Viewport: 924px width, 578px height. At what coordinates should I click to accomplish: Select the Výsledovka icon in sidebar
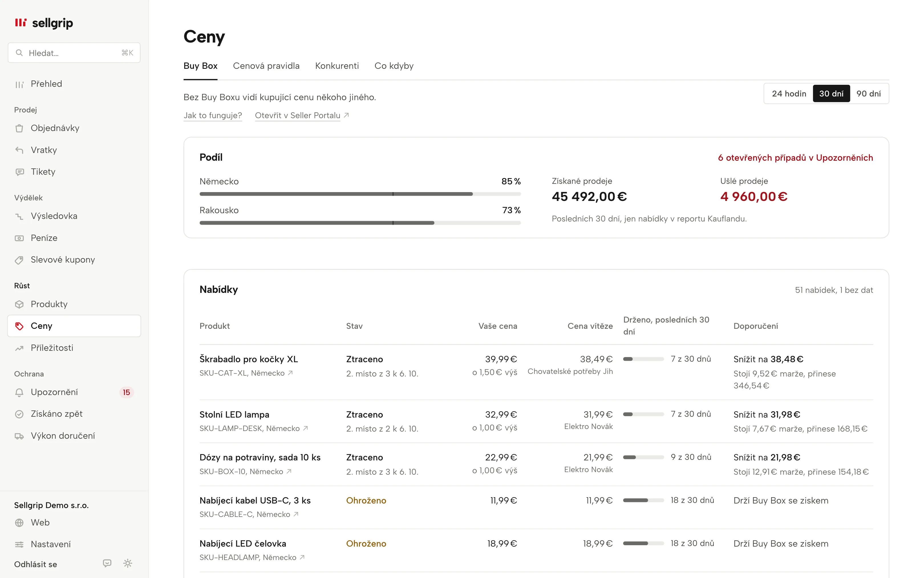tap(19, 216)
